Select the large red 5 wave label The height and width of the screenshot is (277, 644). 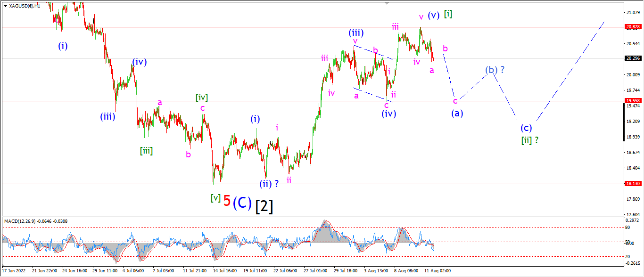pyautogui.click(x=227, y=201)
